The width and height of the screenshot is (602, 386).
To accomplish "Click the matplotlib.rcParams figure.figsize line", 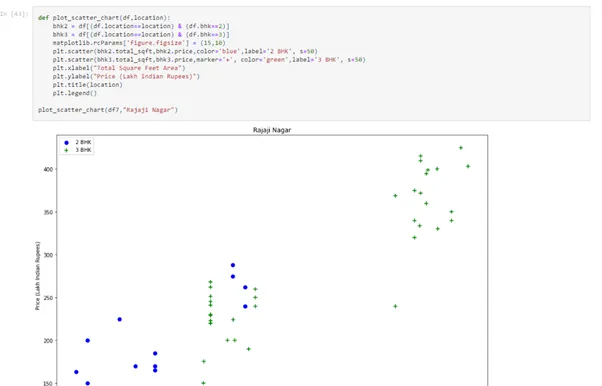I will (139, 43).
